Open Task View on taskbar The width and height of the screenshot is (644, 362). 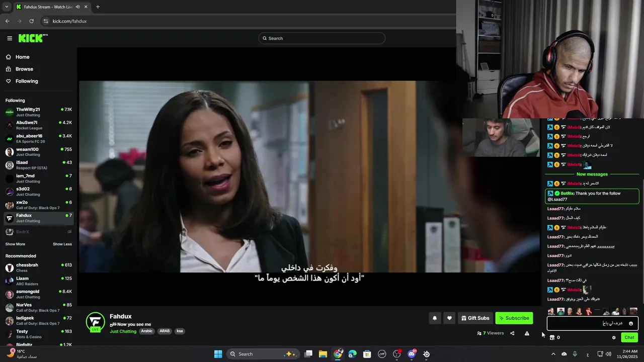tap(308, 354)
